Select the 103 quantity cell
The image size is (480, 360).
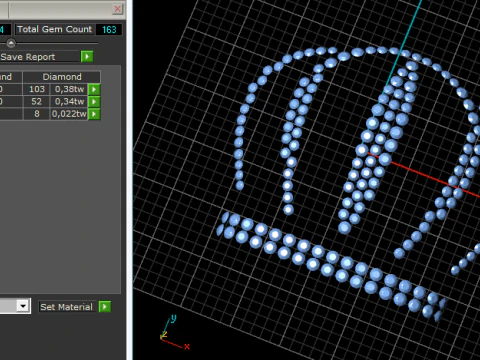37,89
